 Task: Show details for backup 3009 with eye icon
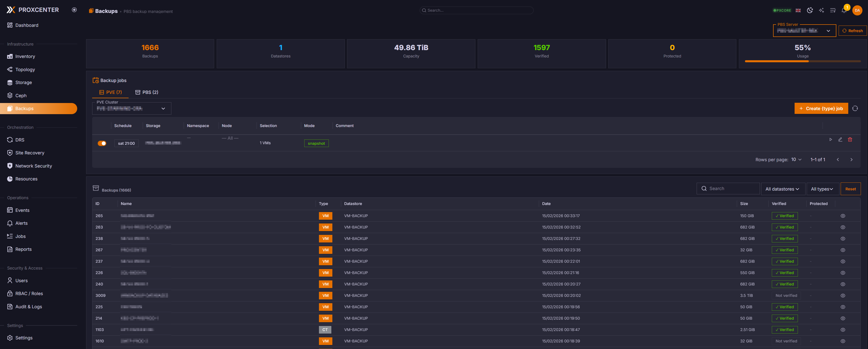click(843, 295)
